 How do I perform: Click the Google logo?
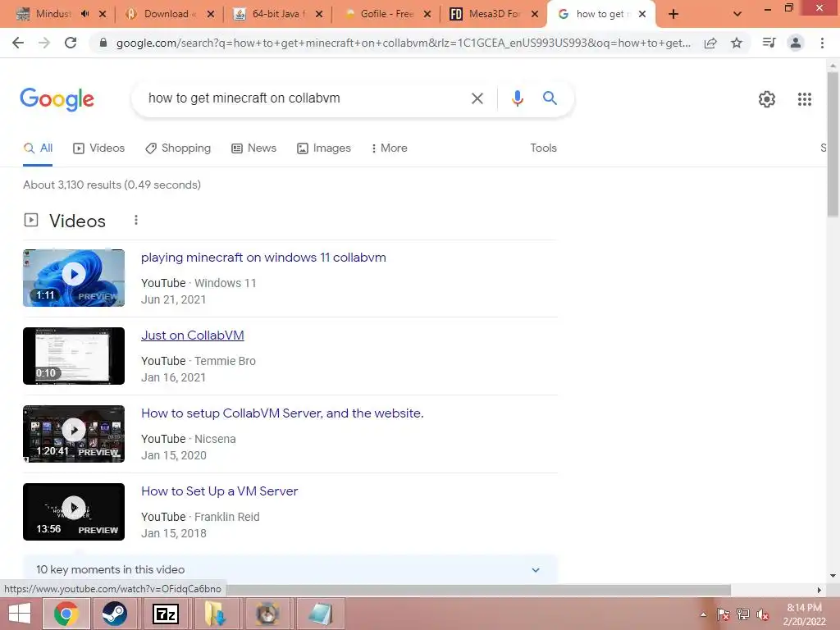(x=57, y=99)
